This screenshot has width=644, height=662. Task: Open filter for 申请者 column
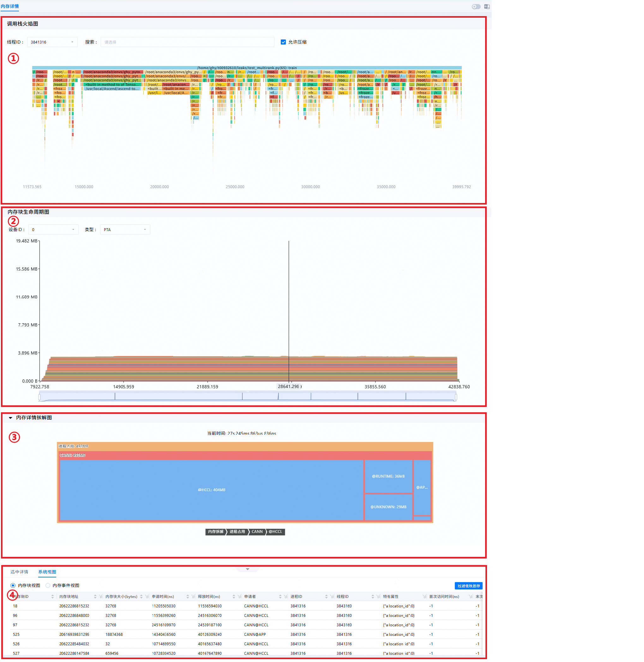(286, 596)
